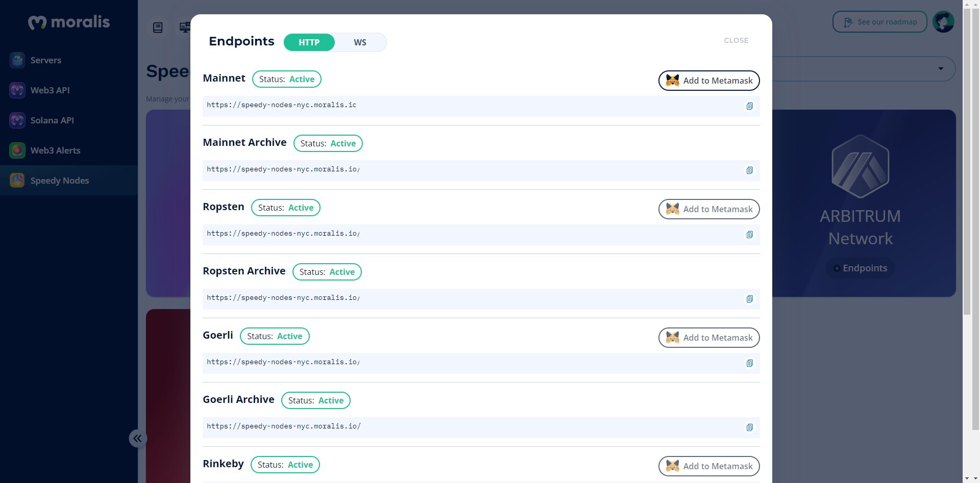The width and height of the screenshot is (980, 483).
Task: Click the Goerli Status Active badge
Action: [275, 336]
